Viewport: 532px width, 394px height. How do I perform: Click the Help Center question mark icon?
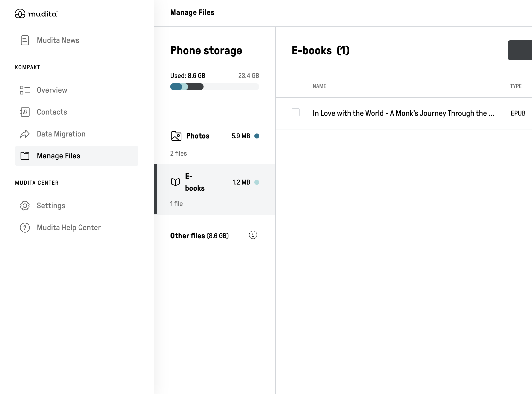coord(25,228)
